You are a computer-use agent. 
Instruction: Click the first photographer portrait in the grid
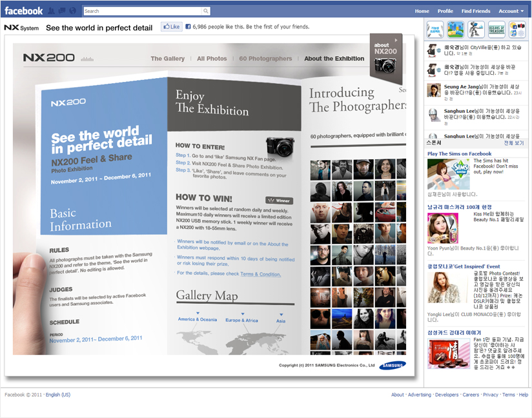[x=320, y=170]
